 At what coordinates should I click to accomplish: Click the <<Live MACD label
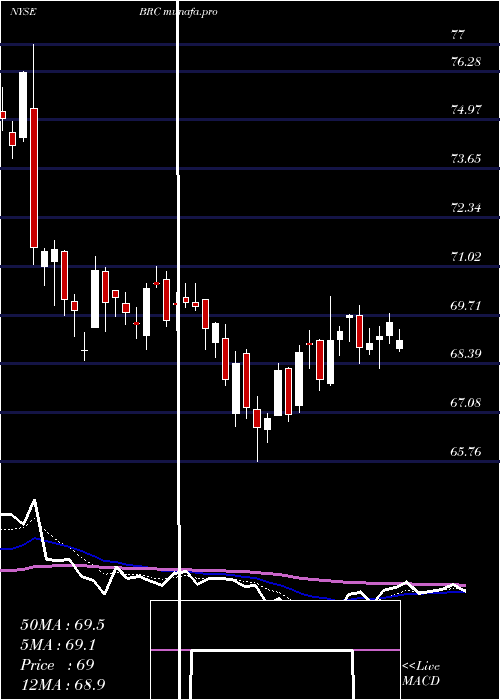(421, 674)
